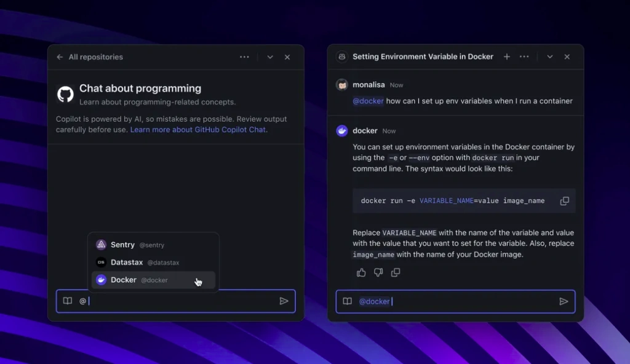Give a thumbs down to the docker response

[378, 273]
